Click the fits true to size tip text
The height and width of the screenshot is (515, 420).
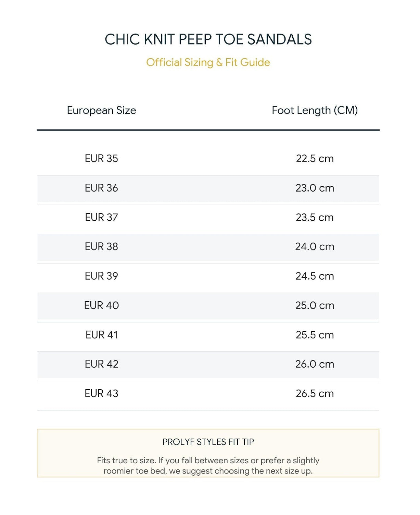point(208,465)
